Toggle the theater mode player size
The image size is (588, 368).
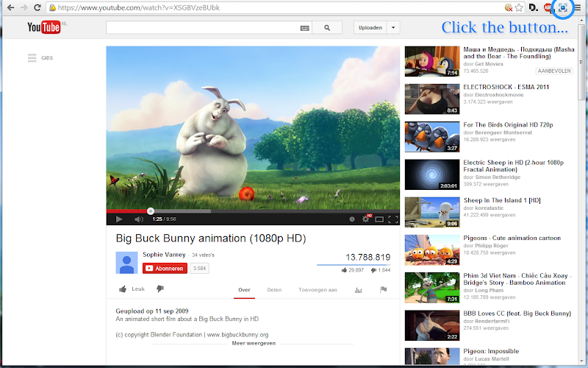379,219
